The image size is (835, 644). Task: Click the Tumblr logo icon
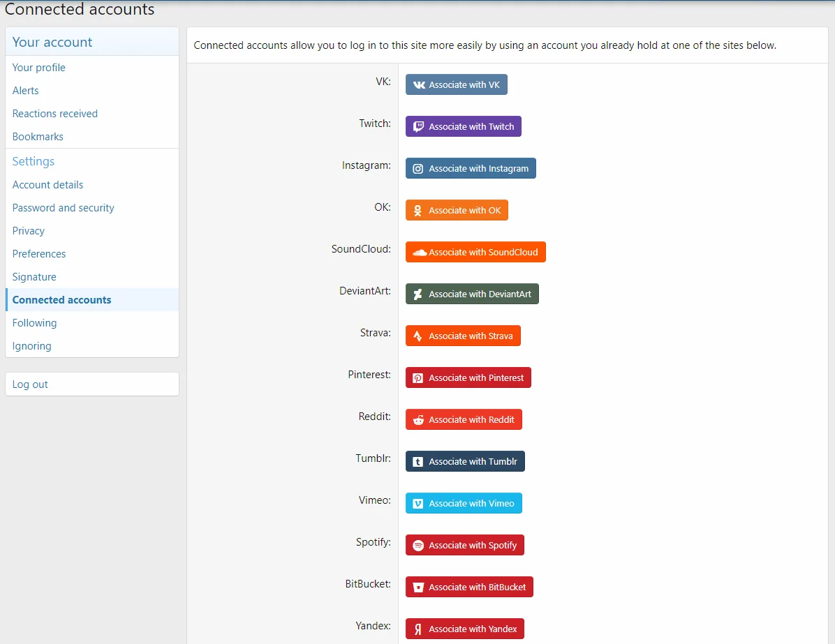coord(418,462)
